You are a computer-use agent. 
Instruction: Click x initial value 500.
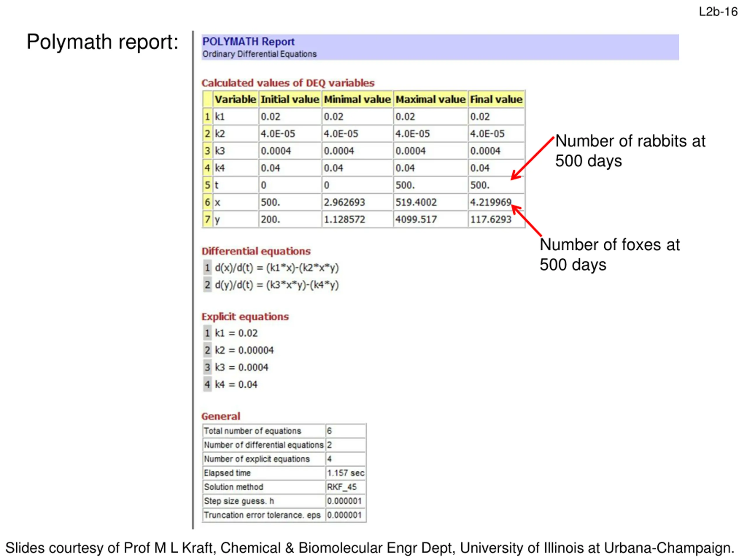(x=270, y=202)
